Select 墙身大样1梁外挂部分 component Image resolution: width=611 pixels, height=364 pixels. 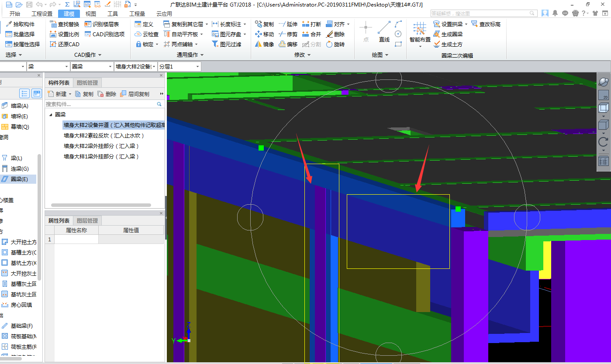click(x=101, y=156)
